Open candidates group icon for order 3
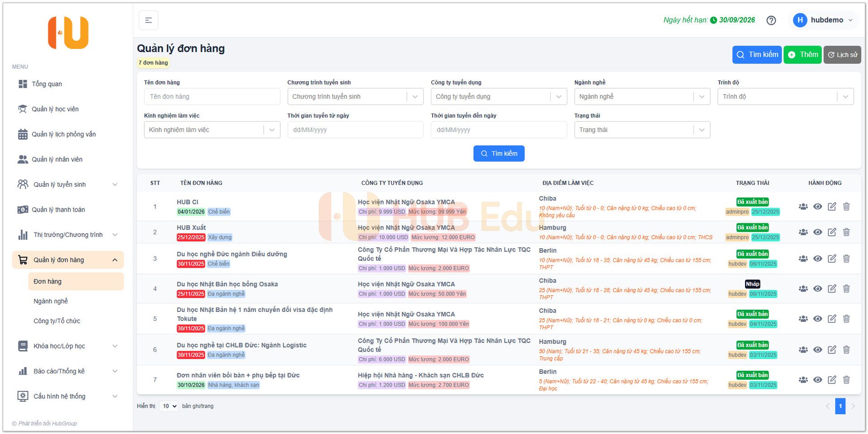This screenshot has width=868, height=434. click(803, 259)
